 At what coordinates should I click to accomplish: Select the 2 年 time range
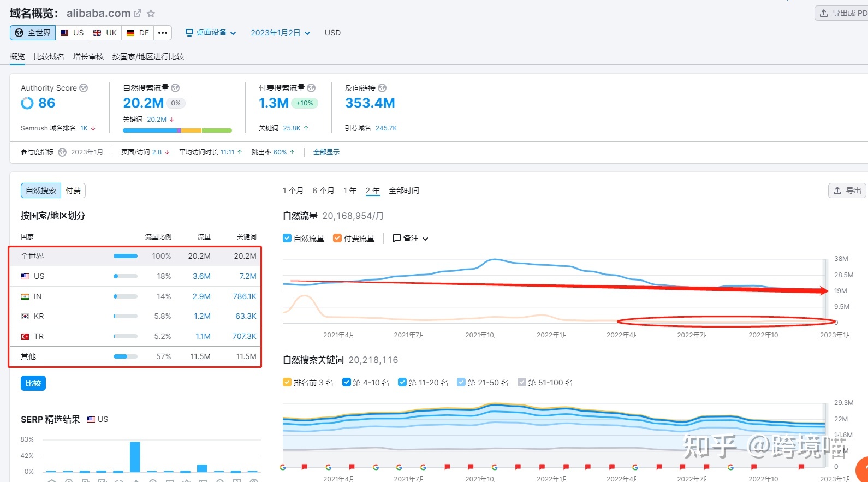[373, 191]
